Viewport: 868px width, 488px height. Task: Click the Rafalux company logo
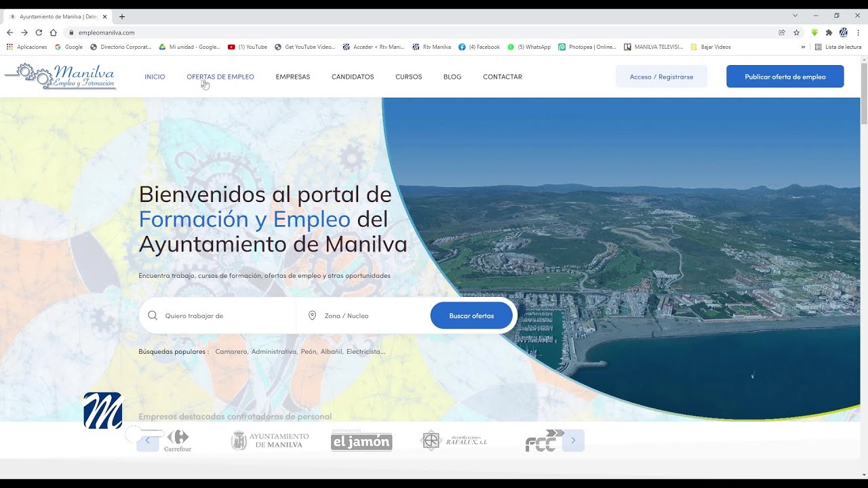click(453, 441)
